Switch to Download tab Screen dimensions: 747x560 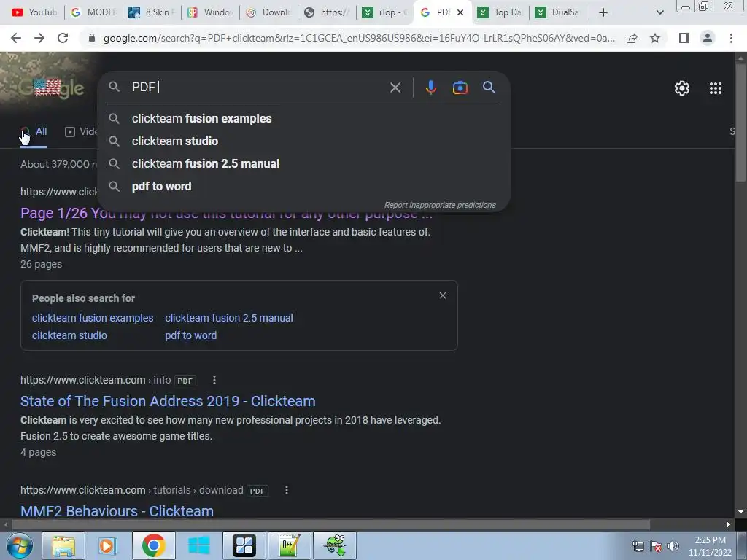(268, 12)
